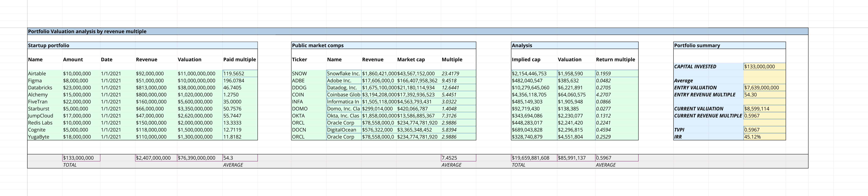Viewport: 868px width, 196px height.
Task: Select Snowflake multiple 23.4179
Action: pos(458,74)
